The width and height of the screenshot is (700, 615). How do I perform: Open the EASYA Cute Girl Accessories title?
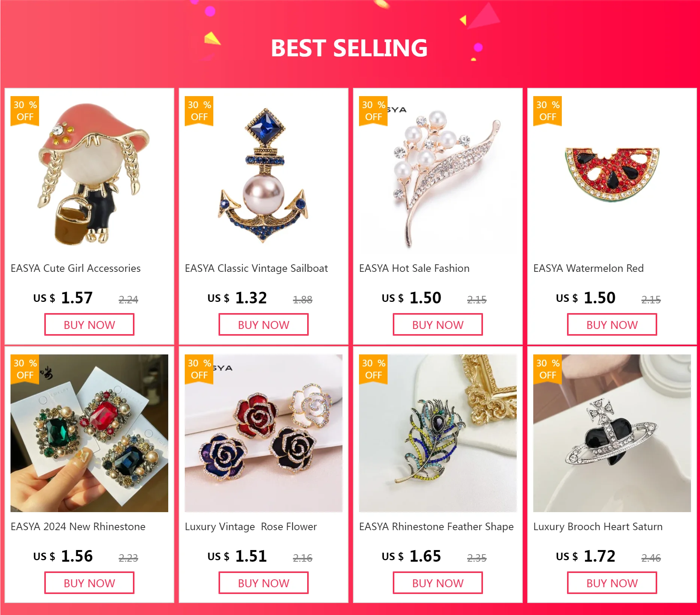[76, 268]
